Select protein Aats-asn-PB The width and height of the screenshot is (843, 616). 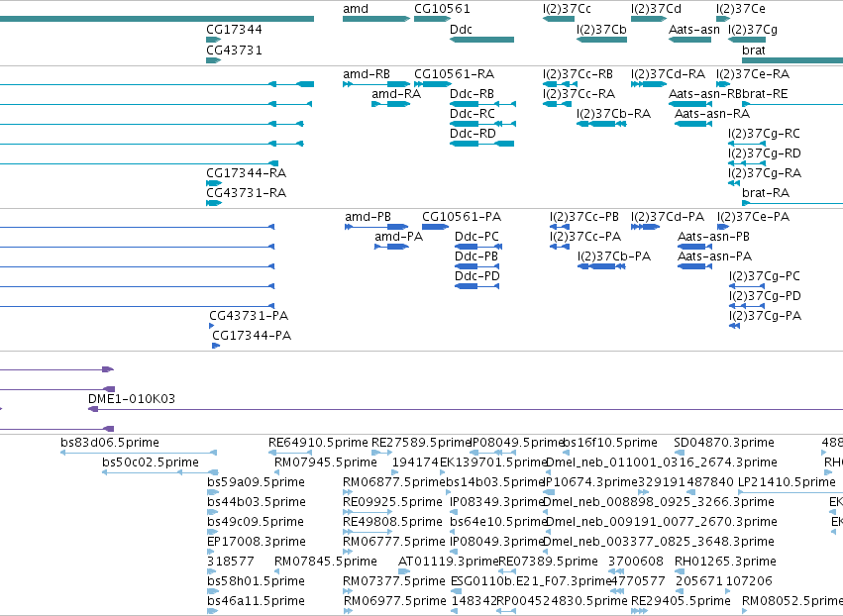(713, 237)
